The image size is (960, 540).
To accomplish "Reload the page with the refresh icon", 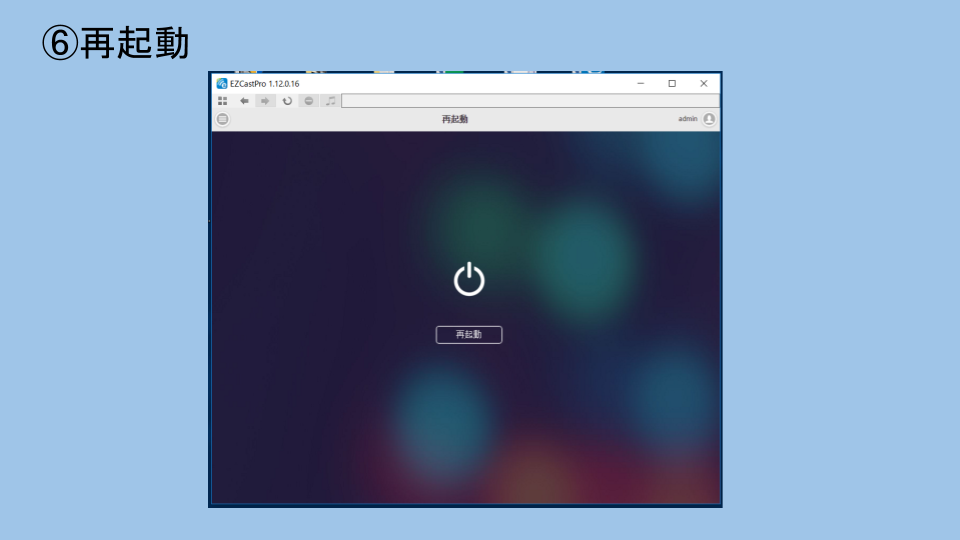I will [x=287, y=101].
